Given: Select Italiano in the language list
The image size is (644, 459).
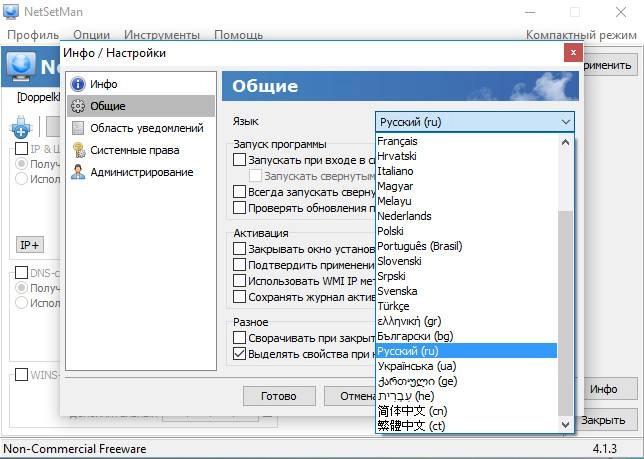Looking at the screenshot, I should pyautogui.click(x=467, y=171).
